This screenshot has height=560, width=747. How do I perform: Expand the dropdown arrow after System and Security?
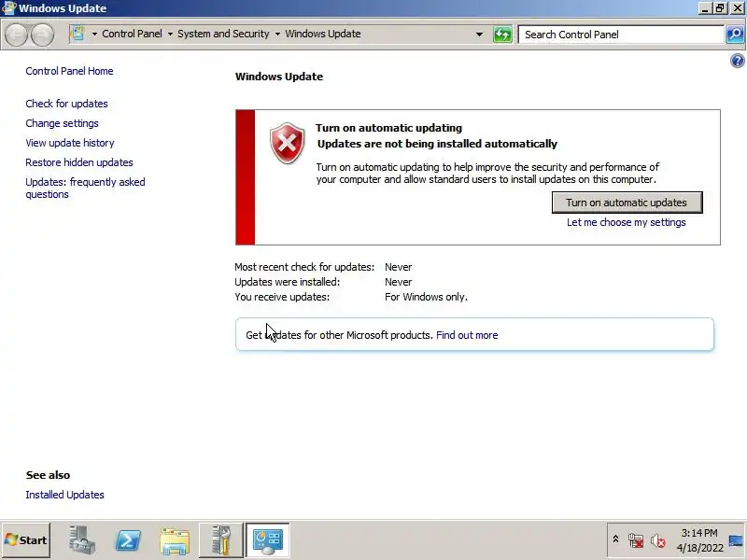coord(277,34)
